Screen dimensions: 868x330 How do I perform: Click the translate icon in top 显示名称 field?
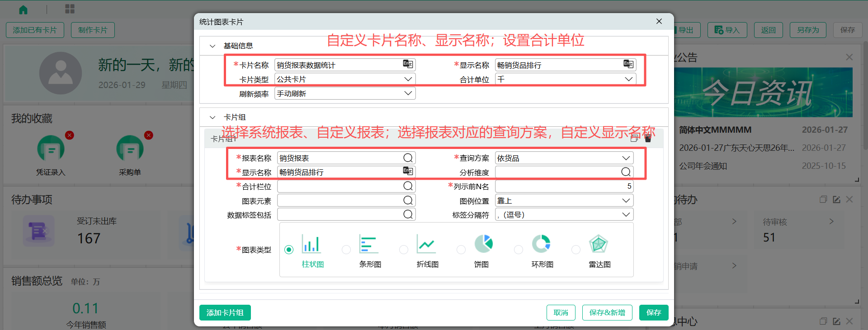click(628, 64)
